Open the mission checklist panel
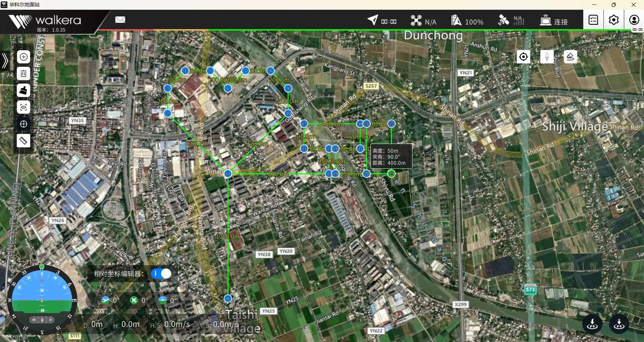Viewport: 644px width, 342px height. pyautogui.click(x=593, y=20)
